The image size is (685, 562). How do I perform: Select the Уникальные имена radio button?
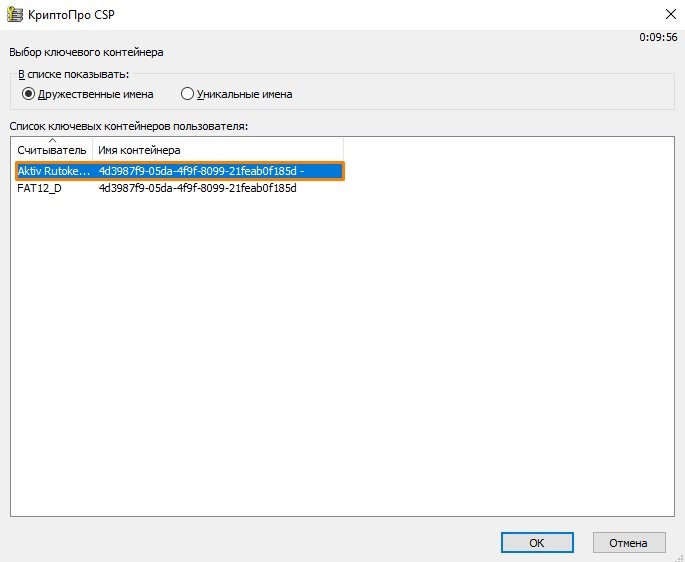click(x=187, y=94)
